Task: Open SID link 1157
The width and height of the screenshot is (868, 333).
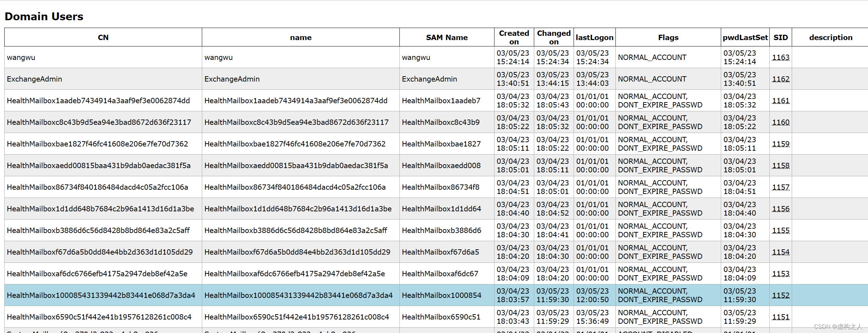Action: [x=781, y=187]
